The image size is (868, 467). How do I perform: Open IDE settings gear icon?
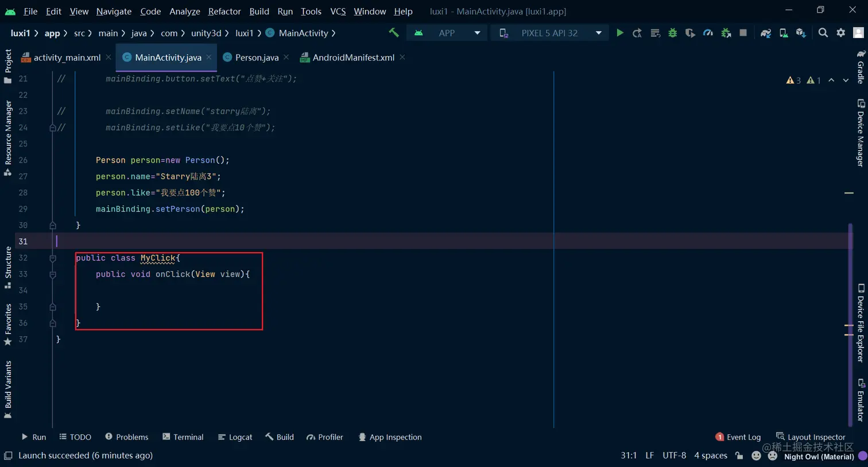coord(841,33)
